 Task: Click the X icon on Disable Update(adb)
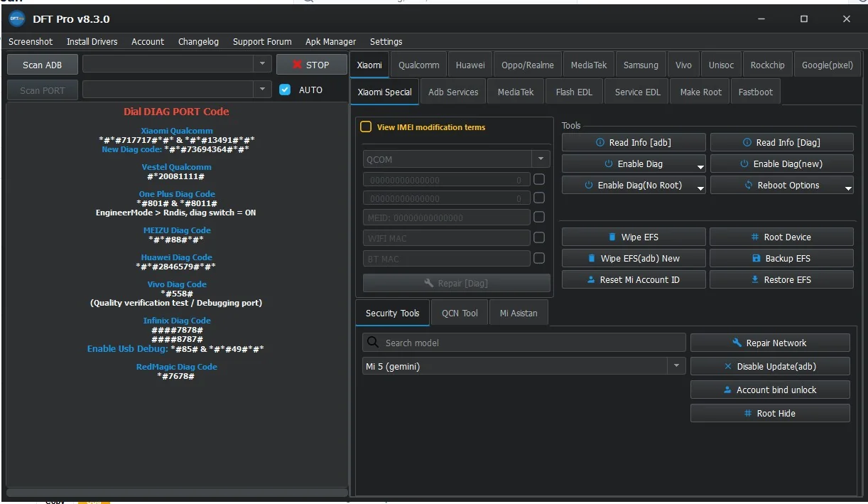click(x=728, y=367)
